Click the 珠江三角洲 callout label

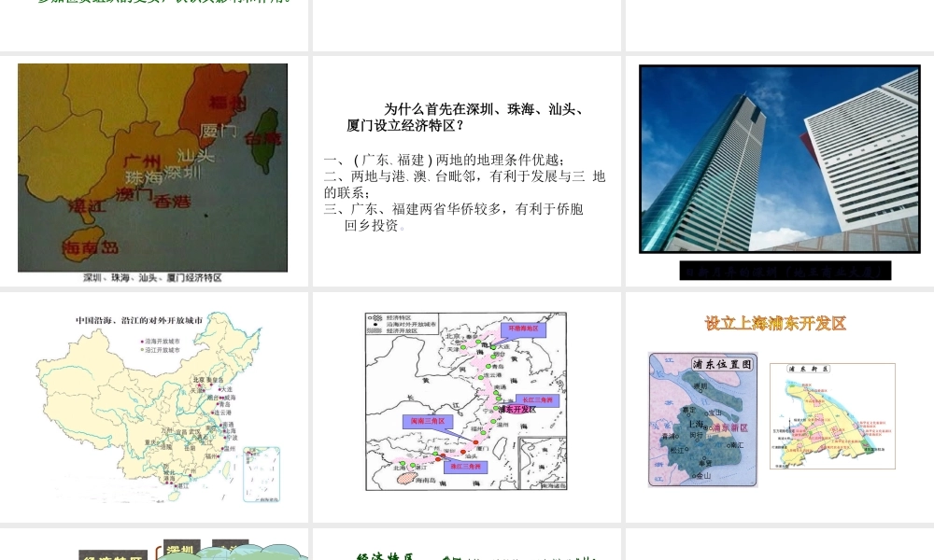[465, 467]
